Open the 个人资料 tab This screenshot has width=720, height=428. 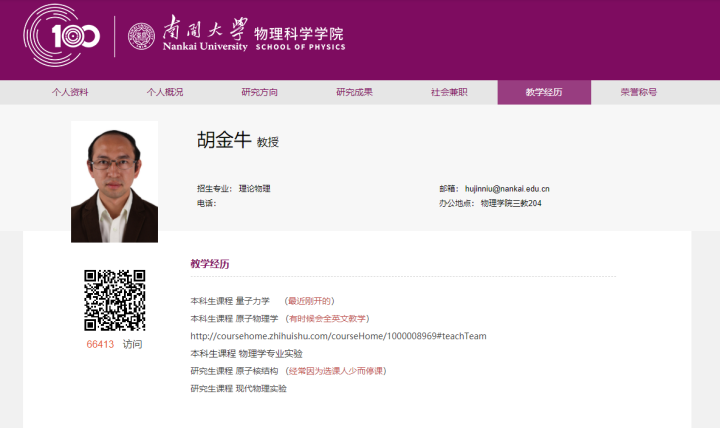70,92
